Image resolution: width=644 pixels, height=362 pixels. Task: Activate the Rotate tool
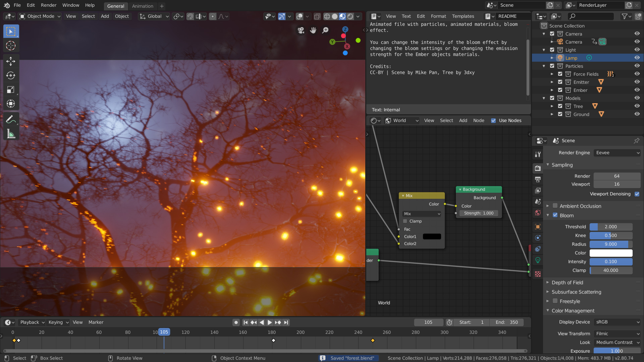click(x=11, y=75)
